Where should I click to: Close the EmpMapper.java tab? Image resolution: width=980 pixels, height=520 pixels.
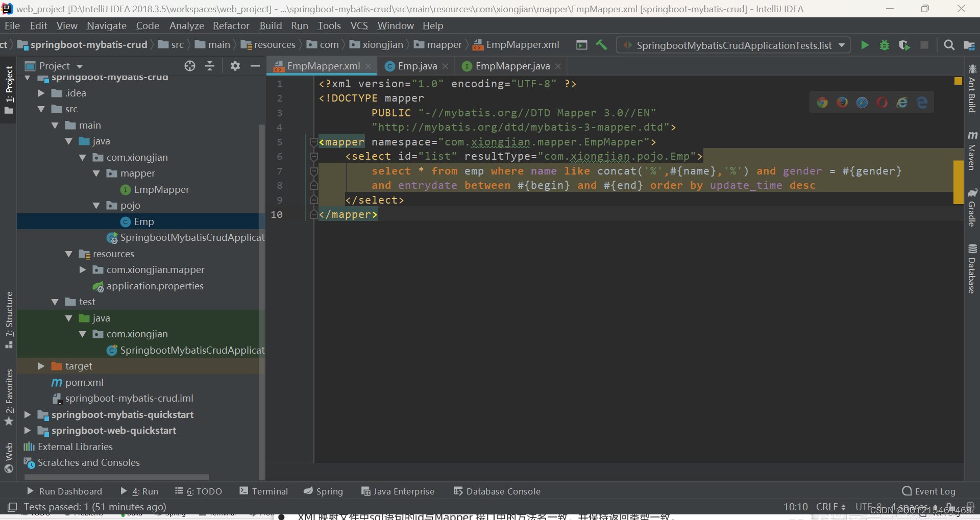pyautogui.click(x=558, y=66)
